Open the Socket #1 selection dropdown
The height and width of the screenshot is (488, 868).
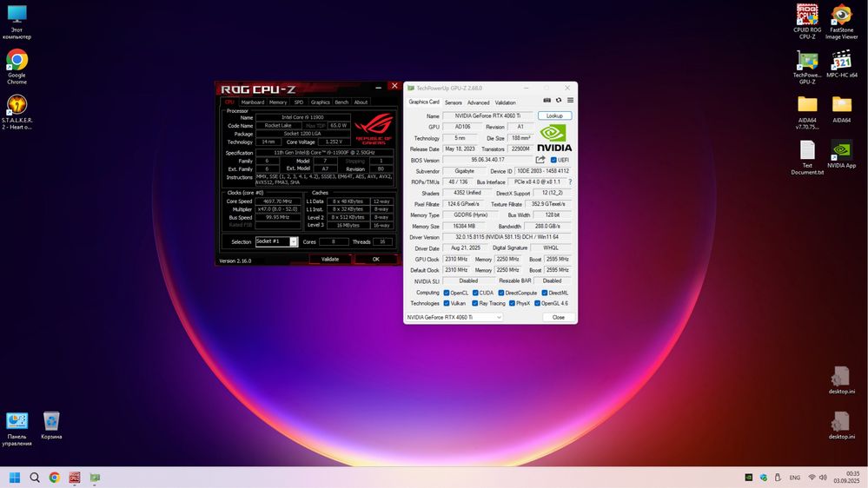pyautogui.click(x=277, y=241)
